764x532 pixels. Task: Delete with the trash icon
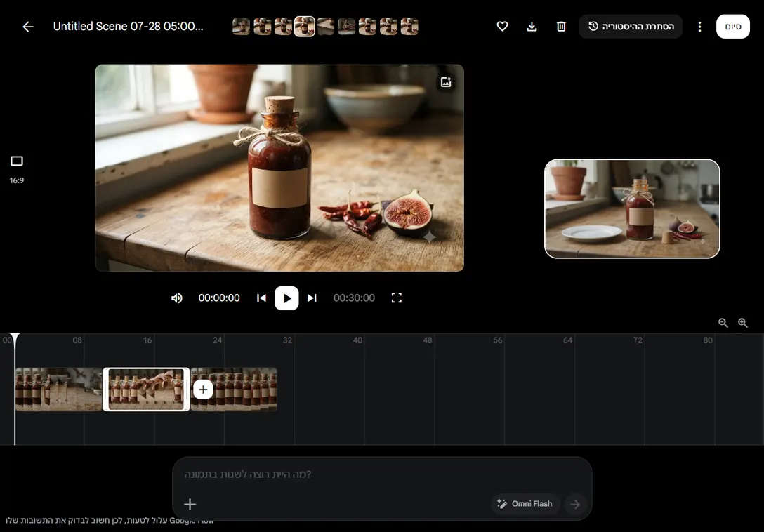coord(561,26)
